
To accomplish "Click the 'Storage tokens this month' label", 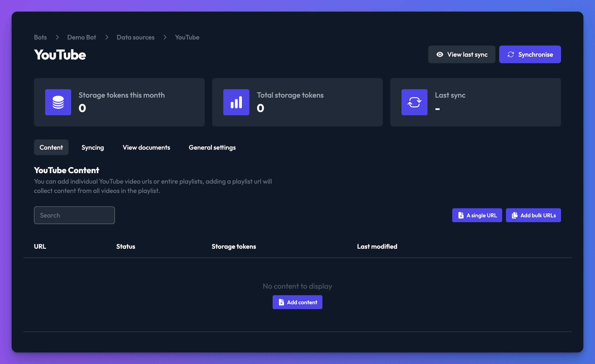I will click(x=122, y=95).
